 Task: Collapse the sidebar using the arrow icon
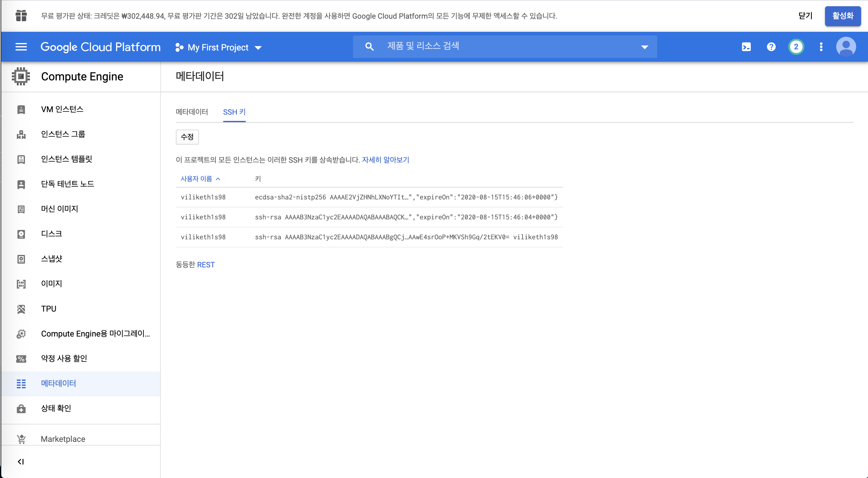click(x=21, y=462)
